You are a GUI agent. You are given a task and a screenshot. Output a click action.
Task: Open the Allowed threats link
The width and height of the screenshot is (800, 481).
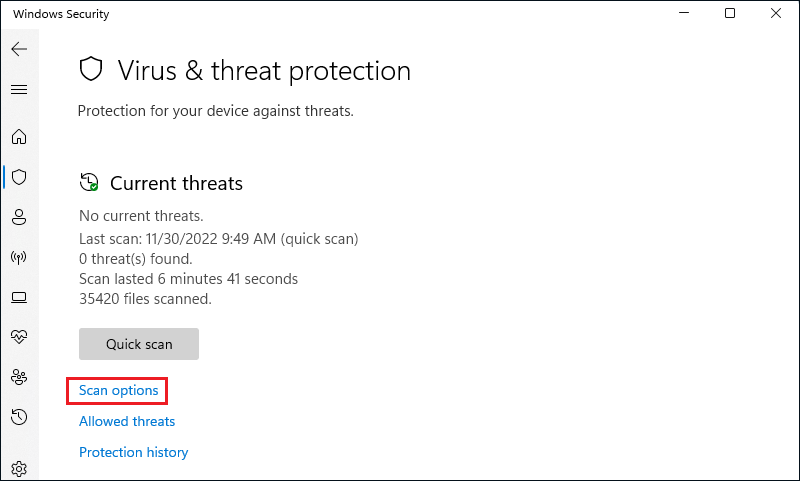point(127,421)
